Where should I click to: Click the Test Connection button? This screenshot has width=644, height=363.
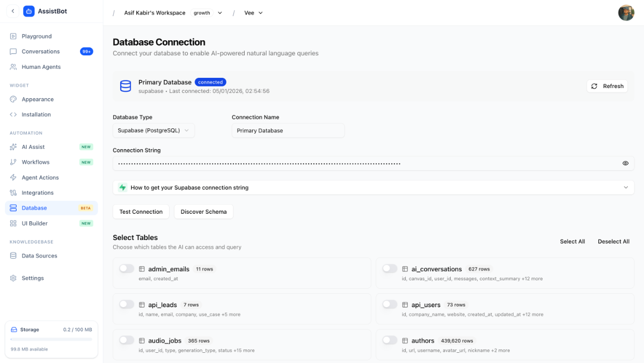[x=141, y=212]
